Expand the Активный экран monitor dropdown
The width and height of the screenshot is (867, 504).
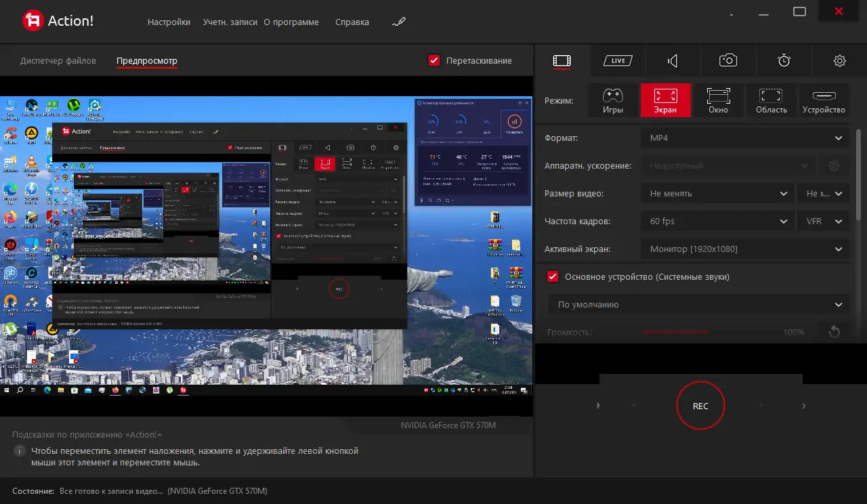(x=744, y=249)
